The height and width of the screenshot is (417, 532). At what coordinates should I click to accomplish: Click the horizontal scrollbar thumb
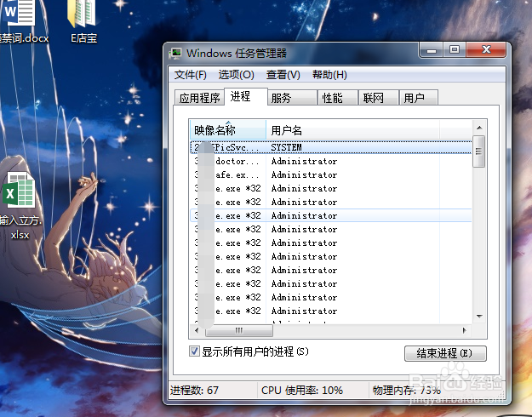tap(239, 330)
